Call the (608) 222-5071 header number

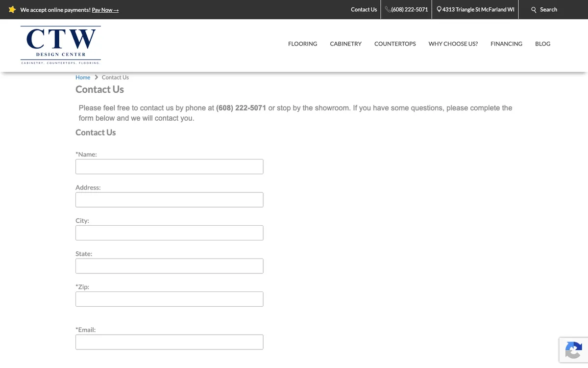coord(410,9)
